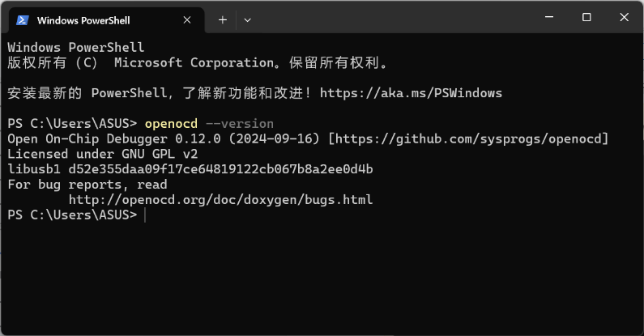Click the For bug reports, read line
Image resolution: width=644 pixels, height=336 pixels.
(x=87, y=185)
